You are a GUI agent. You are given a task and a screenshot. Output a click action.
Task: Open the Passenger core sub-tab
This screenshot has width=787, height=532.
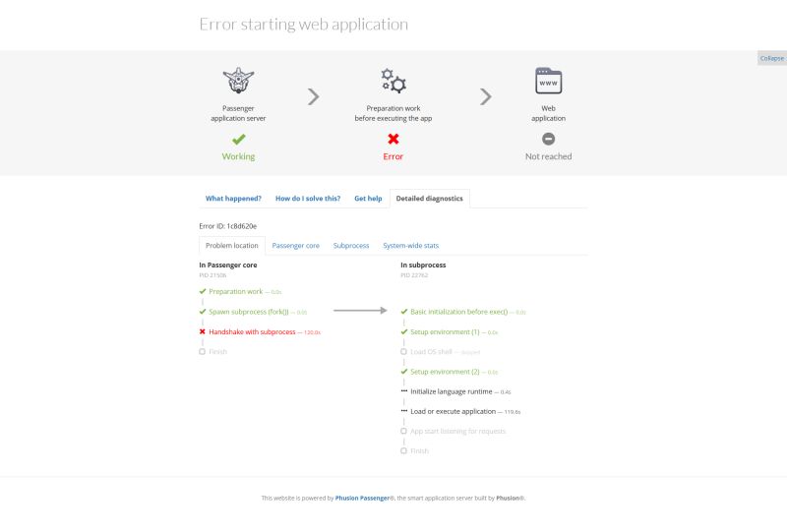pyautogui.click(x=296, y=246)
